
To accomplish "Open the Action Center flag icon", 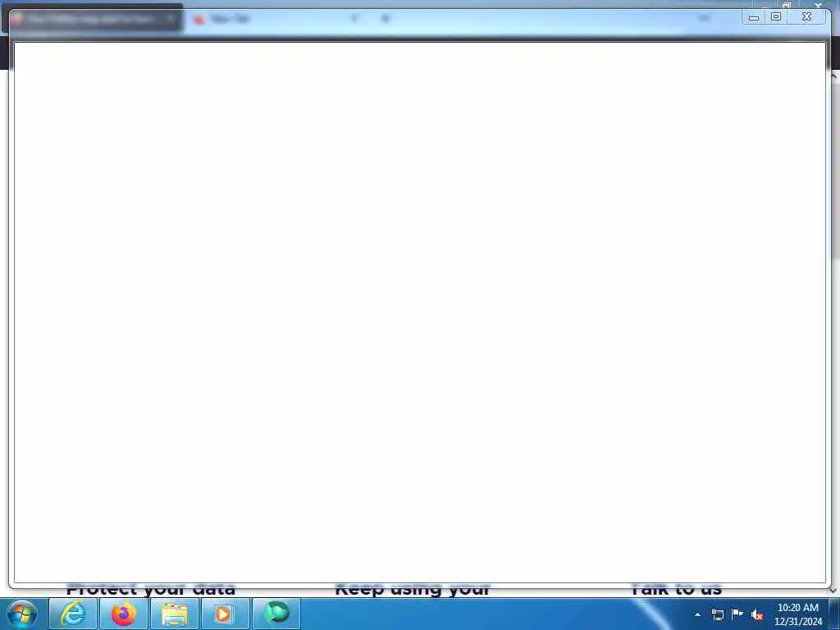I will click(x=737, y=614).
